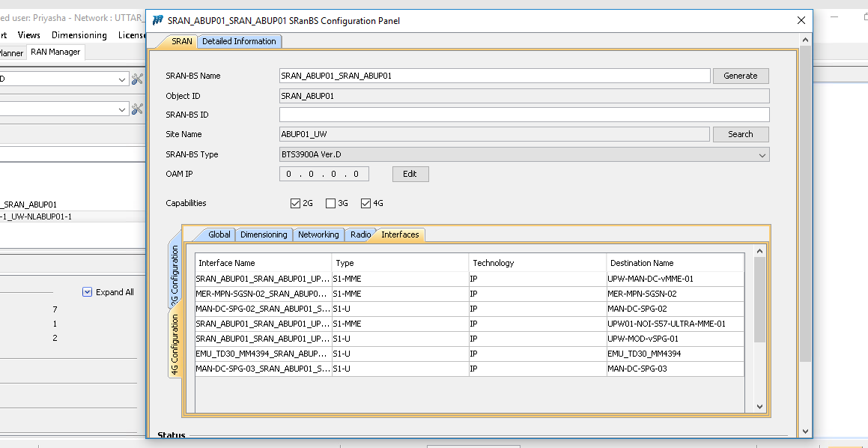Open the Views menu
The image size is (868, 448).
[x=29, y=35]
